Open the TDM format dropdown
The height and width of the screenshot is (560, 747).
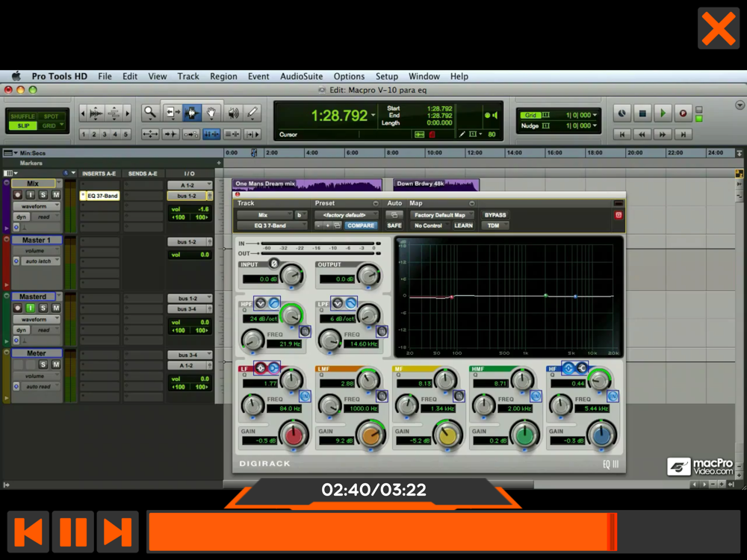pyautogui.click(x=495, y=225)
